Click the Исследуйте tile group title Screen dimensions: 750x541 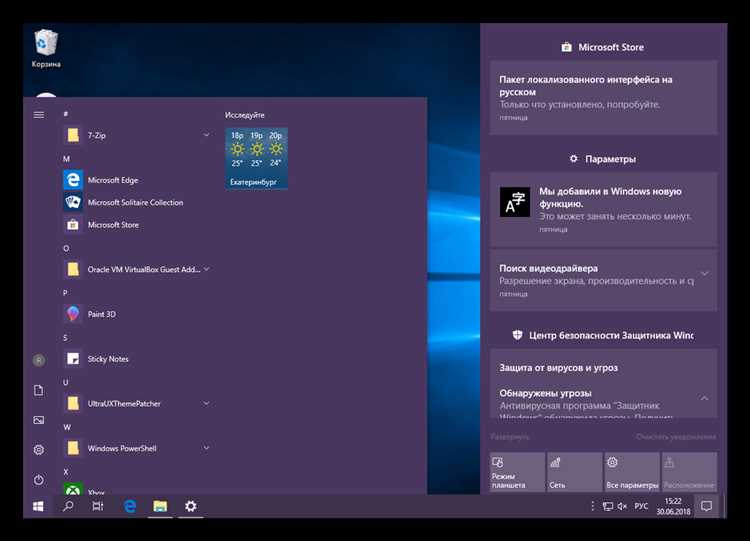click(x=244, y=115)
